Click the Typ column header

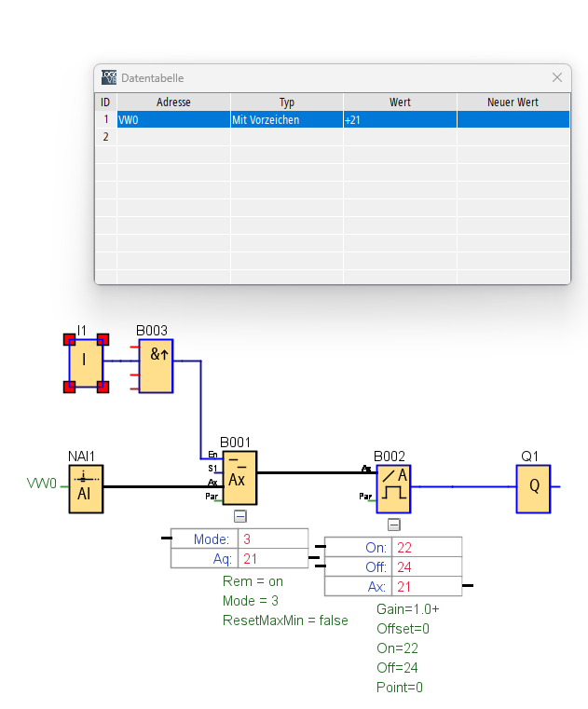tap(286, 102)
